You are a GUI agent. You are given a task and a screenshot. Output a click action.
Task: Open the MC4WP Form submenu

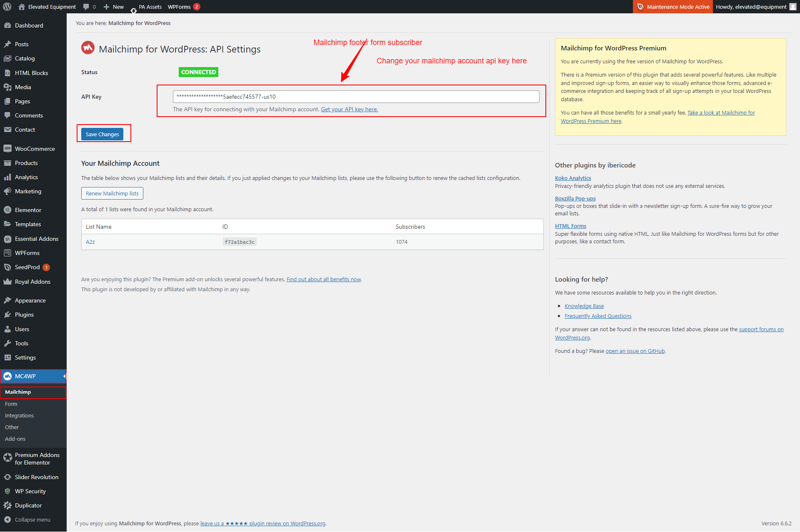tap(11, 404)
